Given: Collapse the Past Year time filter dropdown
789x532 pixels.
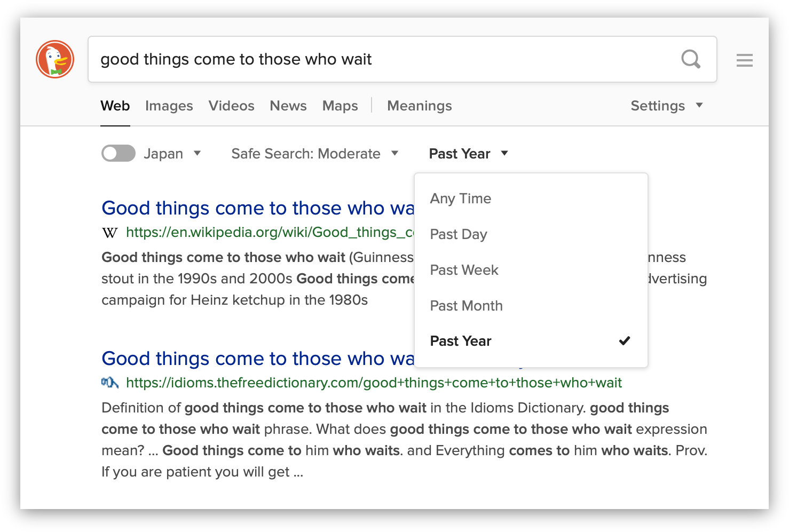Looking at the screenshot, I should [x=468, y=154].
